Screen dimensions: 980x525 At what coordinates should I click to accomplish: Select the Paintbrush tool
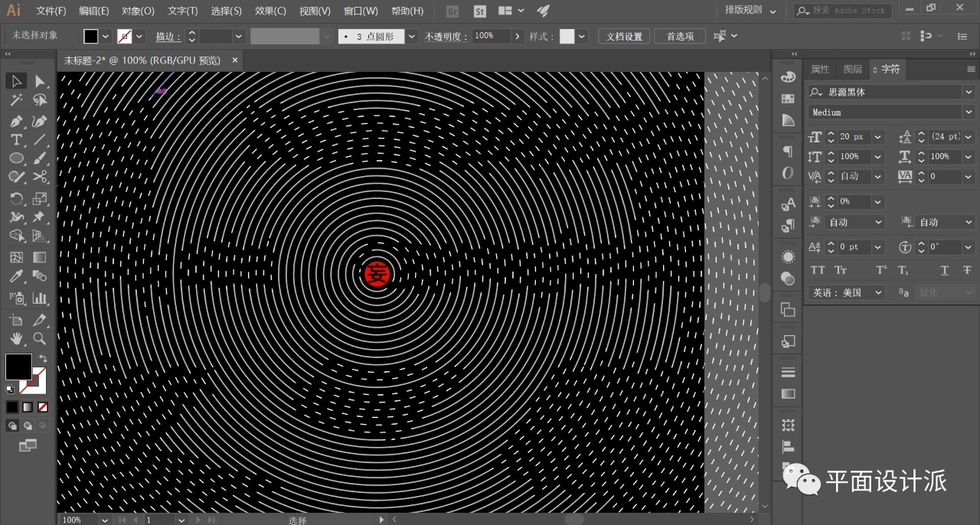coord(40,158)
